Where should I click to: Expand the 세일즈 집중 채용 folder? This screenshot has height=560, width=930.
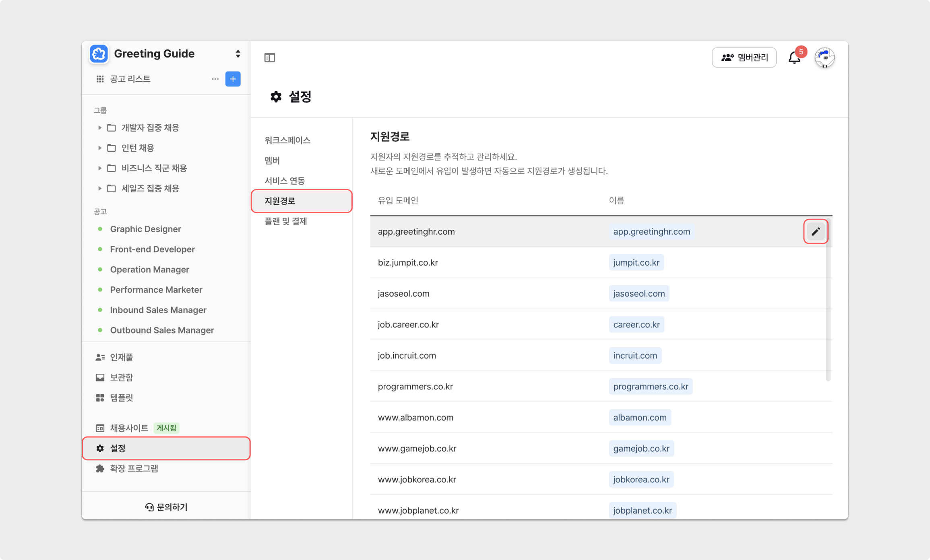100,188
